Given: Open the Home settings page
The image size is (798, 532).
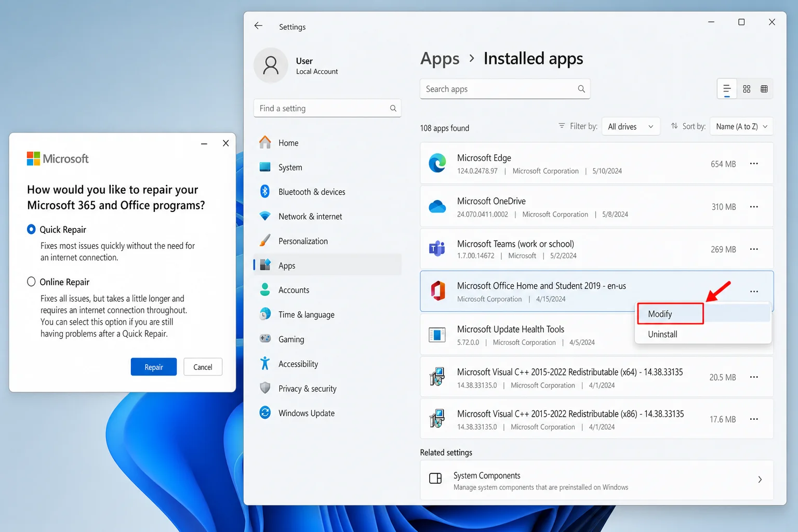Looking at the screenshot, I should point(327,143).
